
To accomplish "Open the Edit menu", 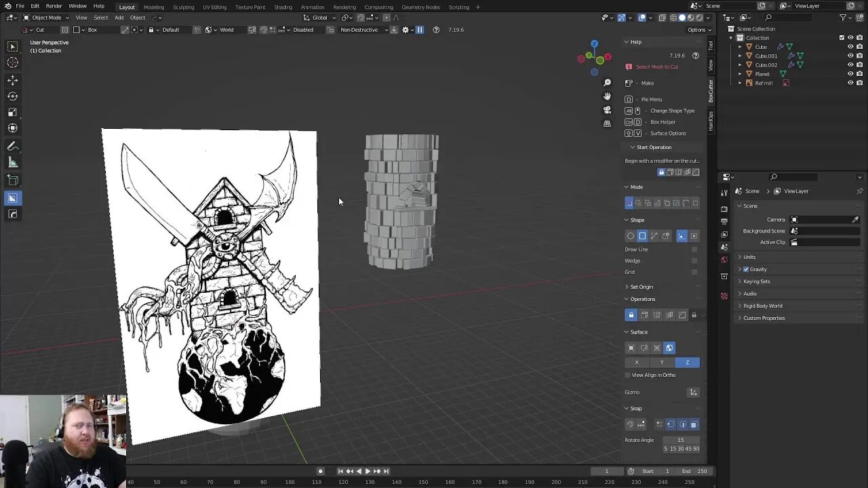I will pos(35,6).
